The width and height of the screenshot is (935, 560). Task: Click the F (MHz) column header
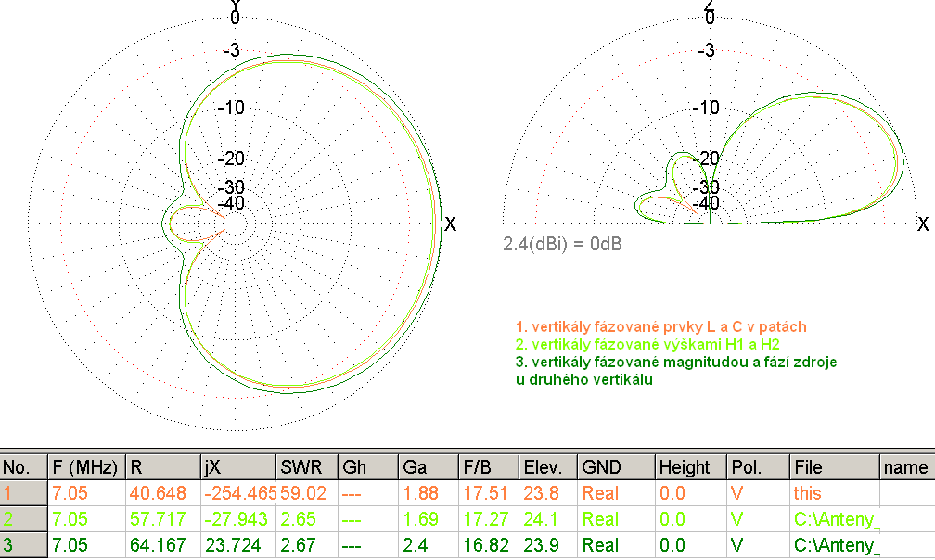click(85, 467)
